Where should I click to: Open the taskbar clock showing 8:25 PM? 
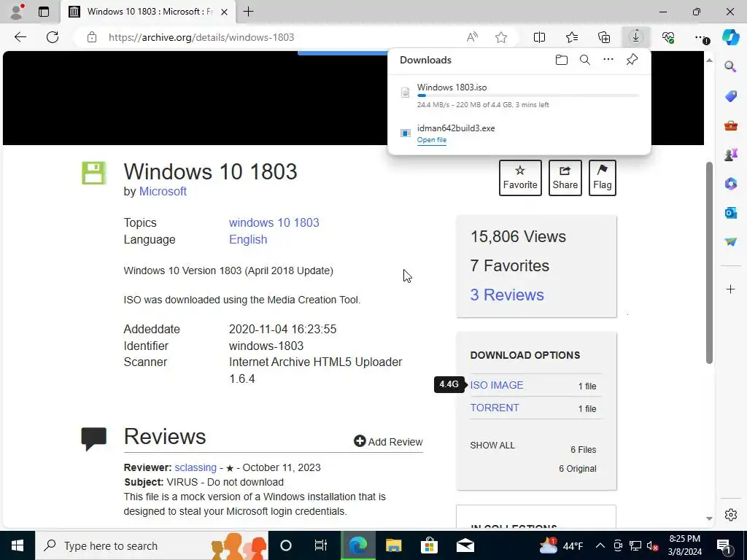(685, 545)
